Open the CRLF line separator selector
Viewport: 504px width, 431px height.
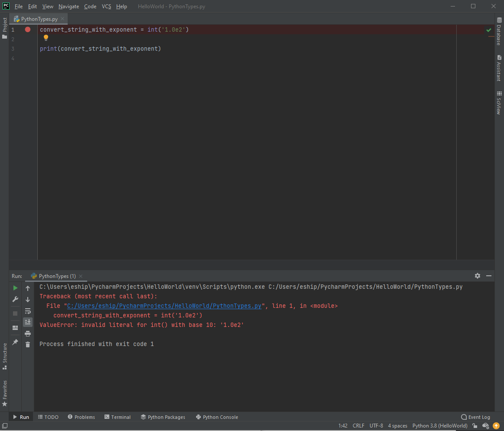point(358,426)
